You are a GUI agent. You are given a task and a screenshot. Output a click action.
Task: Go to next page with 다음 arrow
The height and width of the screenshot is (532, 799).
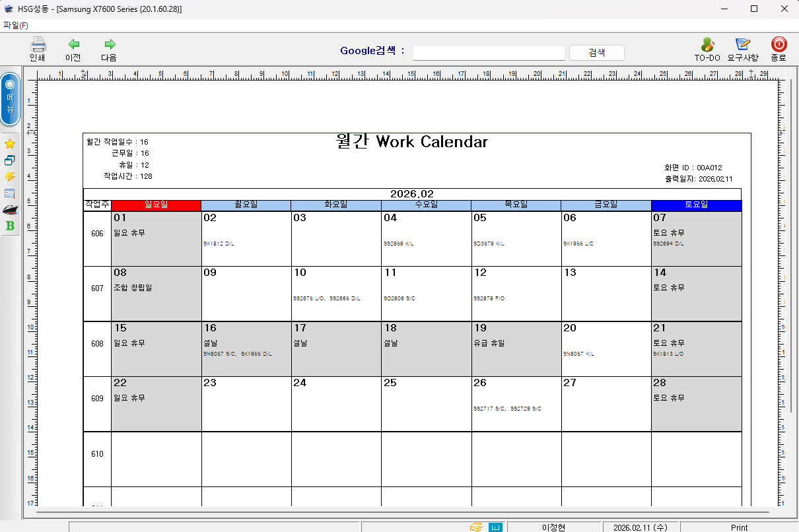(x=109, y=45)
